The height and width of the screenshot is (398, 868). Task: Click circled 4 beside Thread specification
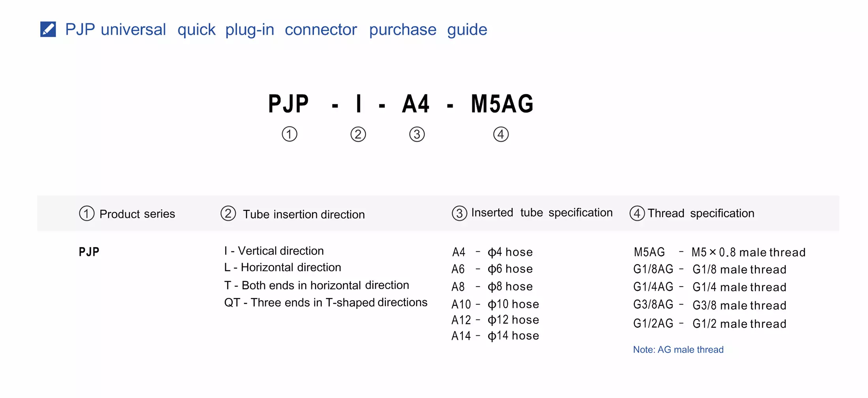click(x=637, y=213)
